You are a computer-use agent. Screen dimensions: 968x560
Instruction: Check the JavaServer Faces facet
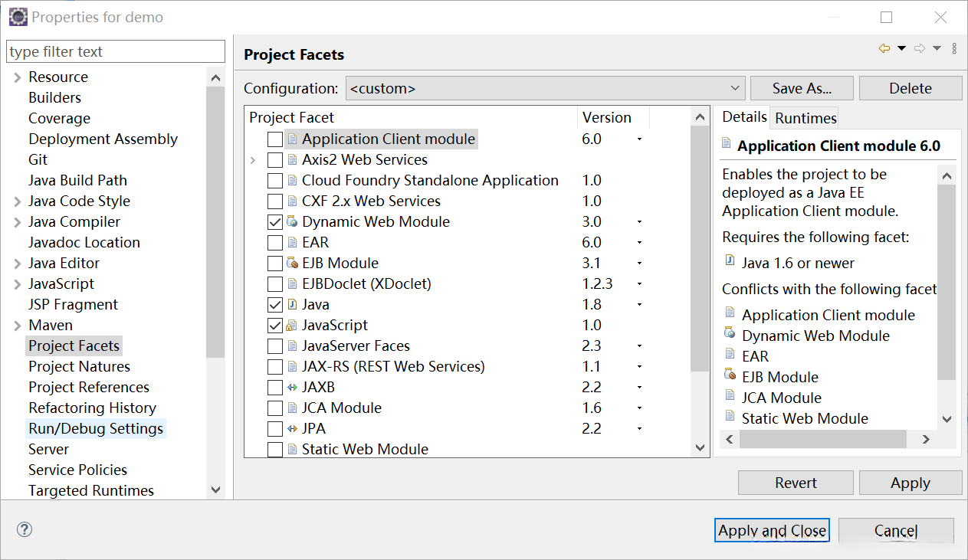tap(275, 346)
